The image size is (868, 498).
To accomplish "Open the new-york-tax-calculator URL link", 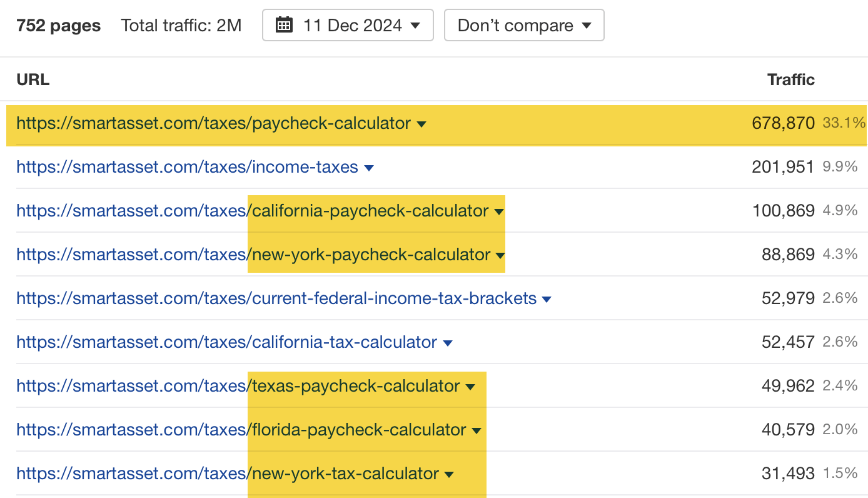I will (x=228, y=474).
